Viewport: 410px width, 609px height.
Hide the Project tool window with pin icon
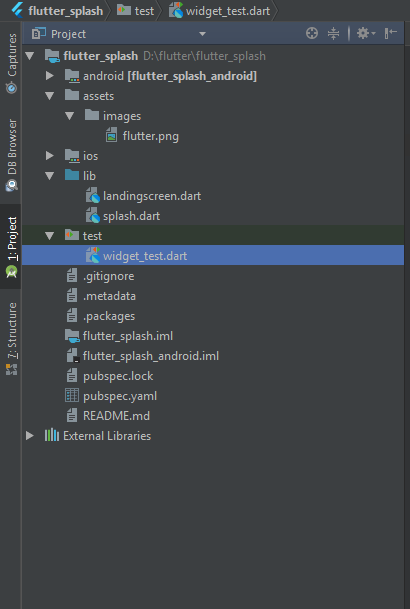click(x=390, y=33)
